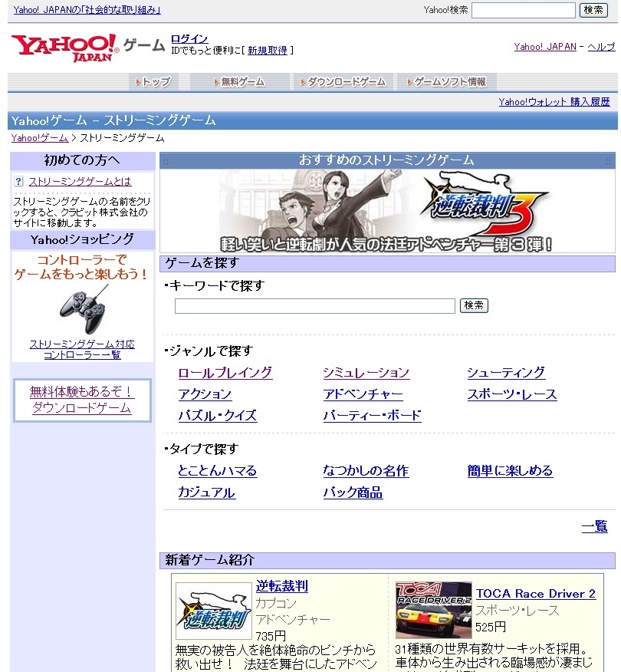Viewport: 621px width, 672px height.
Task: Click the question mark help icon
Action: [19, 182]
